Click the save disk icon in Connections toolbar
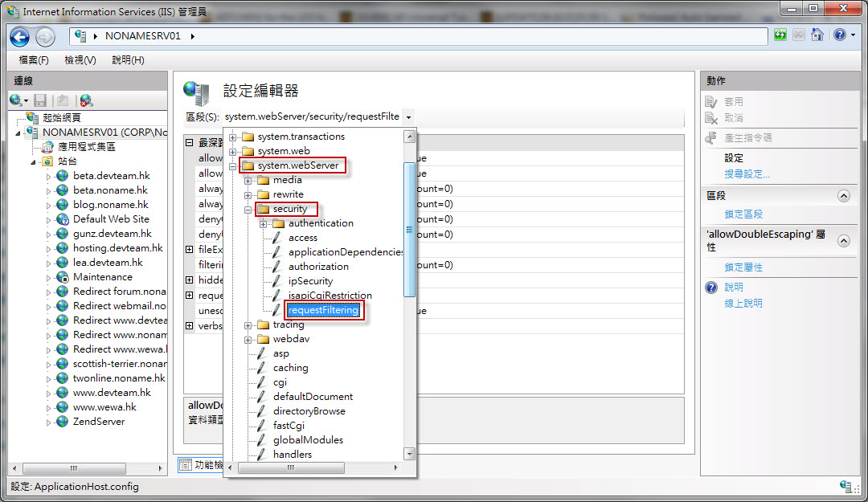The width and height of the screenshot is (868, 502). 40,100
